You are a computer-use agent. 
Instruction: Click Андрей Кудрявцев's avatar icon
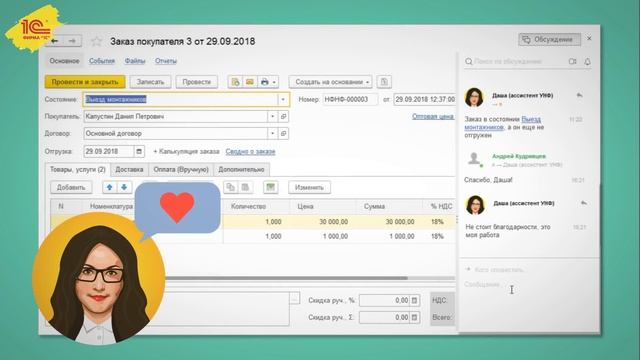[474, 158]
